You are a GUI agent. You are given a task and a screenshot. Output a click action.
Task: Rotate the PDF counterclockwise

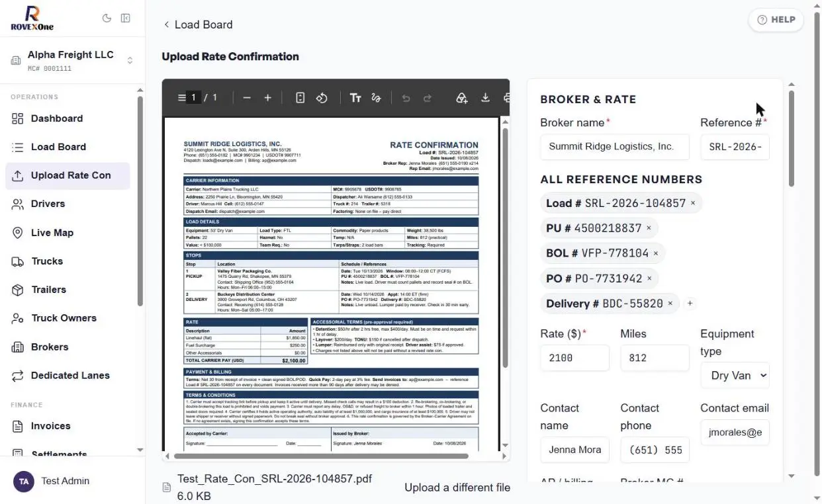(322, 98)
